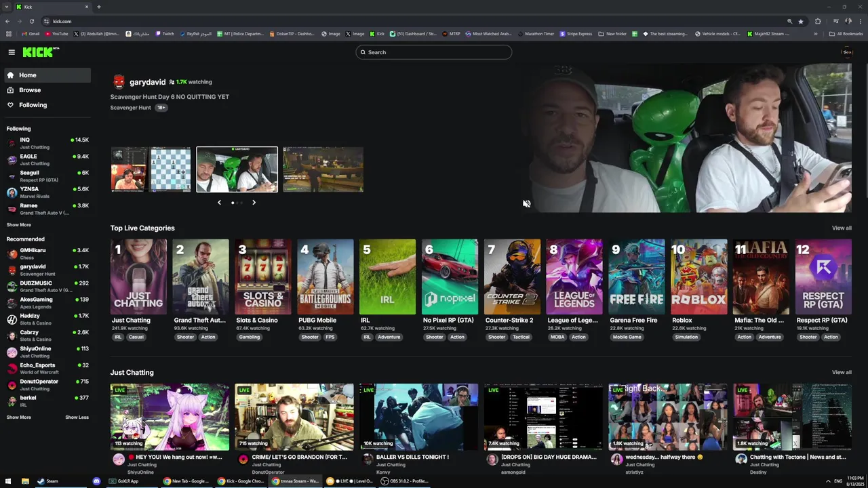This screenshot has height=488, width=868.
Task: Open Seagull channel in Following list
Action: tap(47, 176)
